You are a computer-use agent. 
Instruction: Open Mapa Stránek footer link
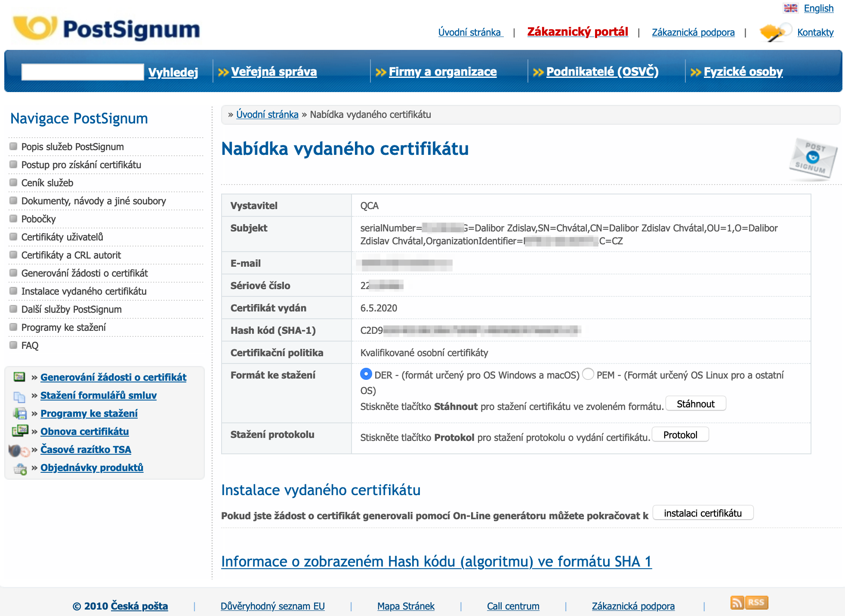pyautogui.click(x=406, y=606)
